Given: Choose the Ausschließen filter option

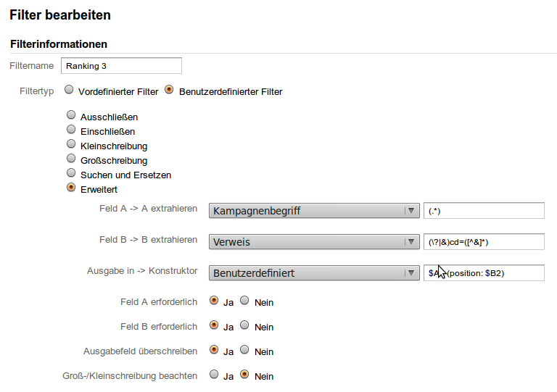Looking at the screenshot, I should tap(71, 115).
